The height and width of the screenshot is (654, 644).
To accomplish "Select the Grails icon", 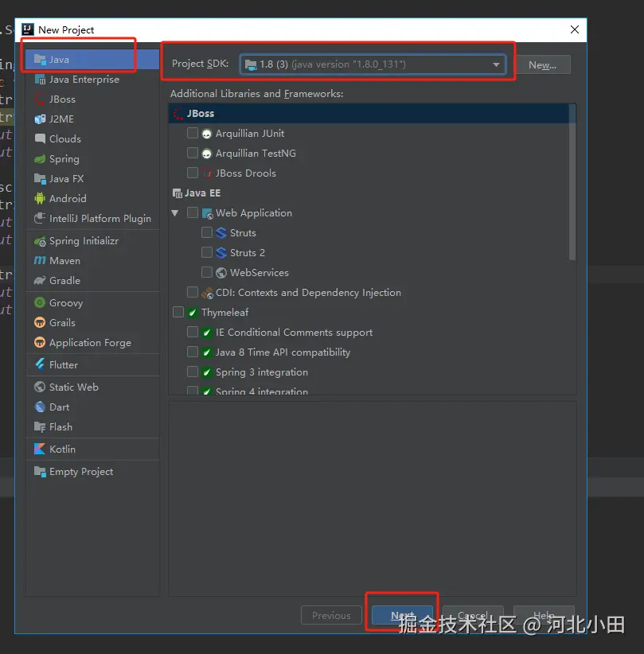I will click(x=40, y=323).
